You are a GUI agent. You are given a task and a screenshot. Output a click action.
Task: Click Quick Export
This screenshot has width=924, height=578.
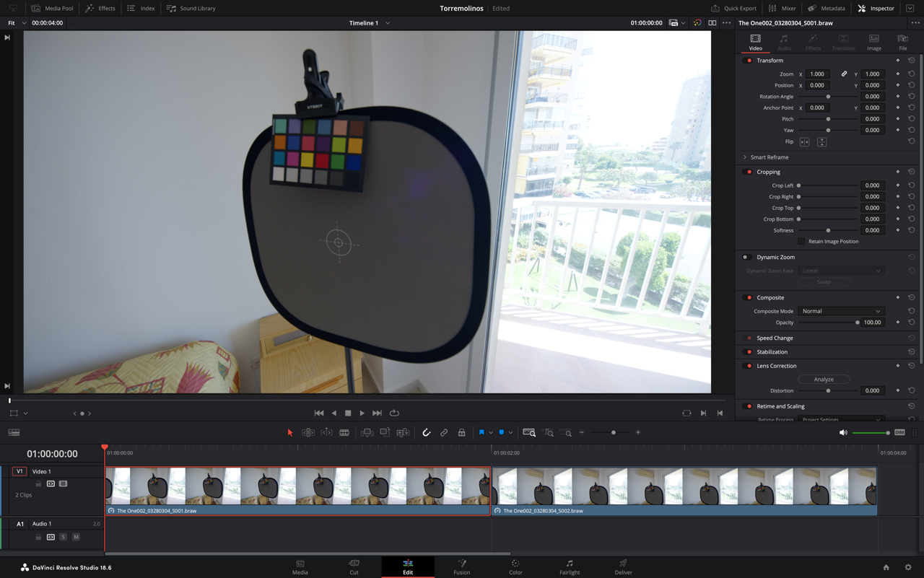[x=733, y=9]
